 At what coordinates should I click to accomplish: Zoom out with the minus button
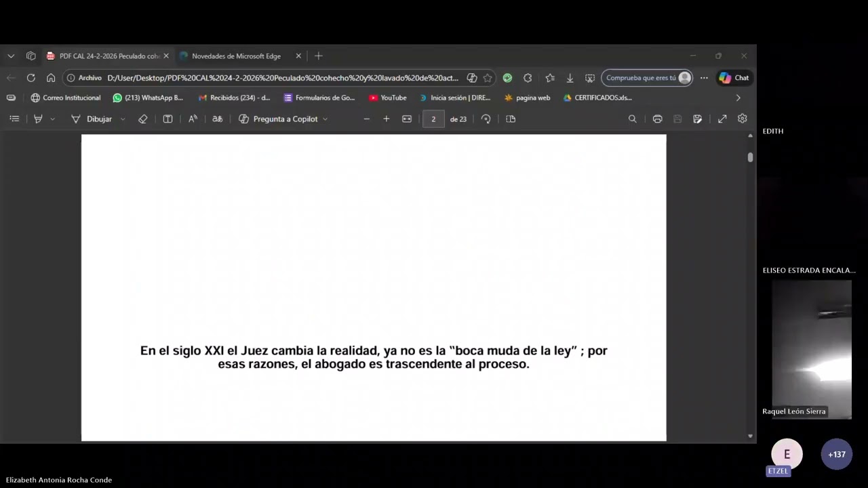(367, 119)
